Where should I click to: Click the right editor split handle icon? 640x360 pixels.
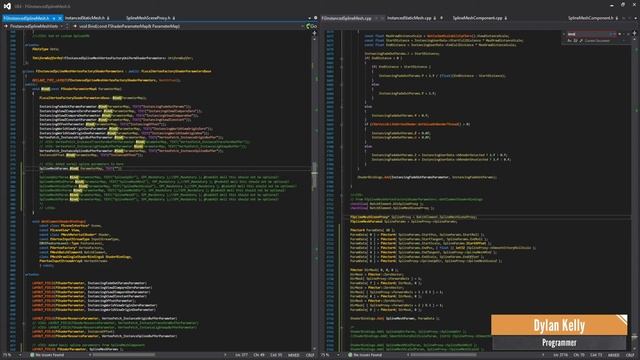[x=634, y=33]
